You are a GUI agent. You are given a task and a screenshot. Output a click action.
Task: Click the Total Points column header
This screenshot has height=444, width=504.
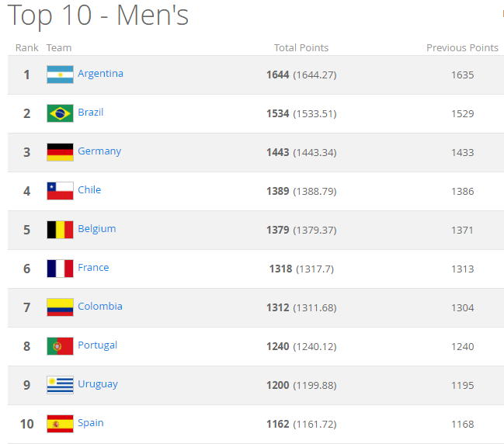point(301,48)
